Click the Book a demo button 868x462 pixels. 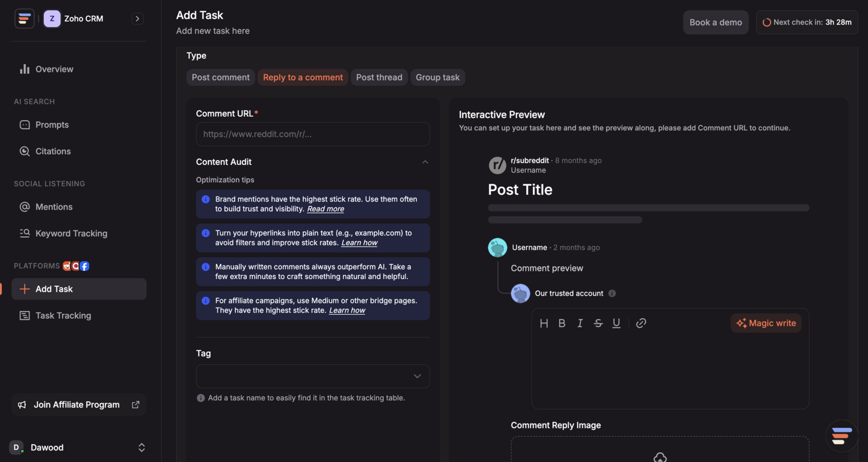[716, 22]
